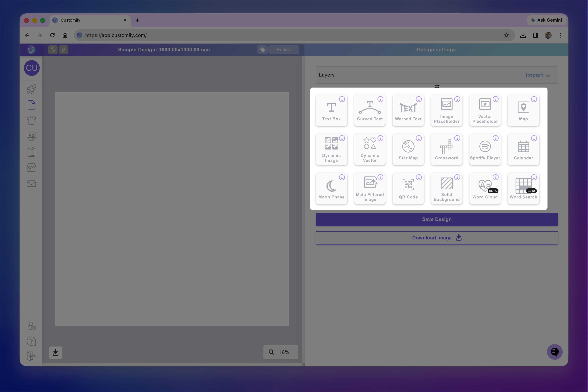Image resolution: width=588 pixels, height=392 pixels.
Task: Open a new browser tab
Action: click(x=137, y=20)
